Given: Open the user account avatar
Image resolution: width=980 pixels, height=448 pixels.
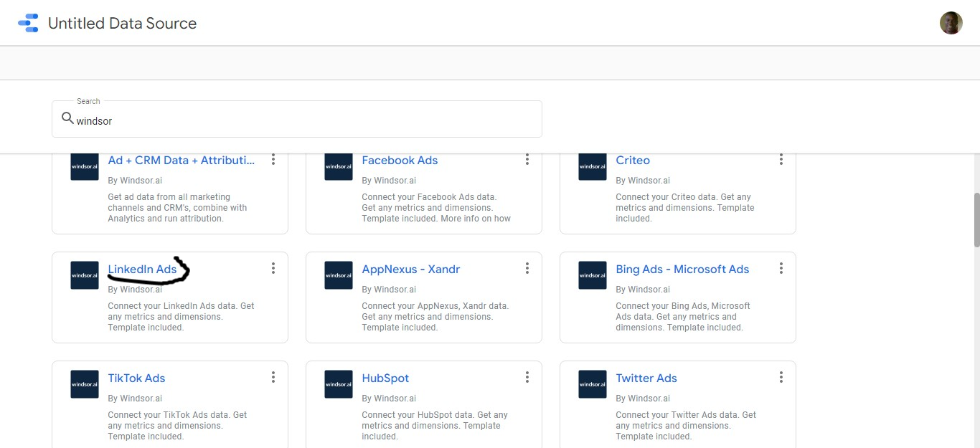Looking at the screenshot, I should click(951, 23).
